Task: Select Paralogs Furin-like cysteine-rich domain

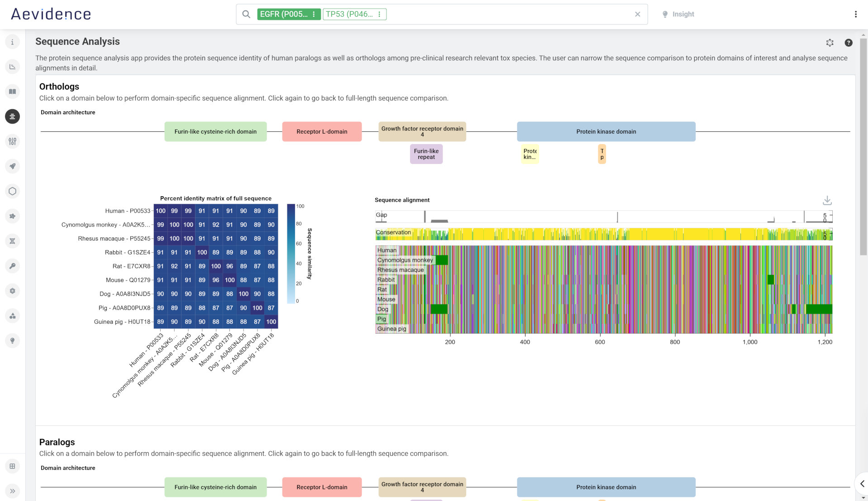Action: (215, 487)
